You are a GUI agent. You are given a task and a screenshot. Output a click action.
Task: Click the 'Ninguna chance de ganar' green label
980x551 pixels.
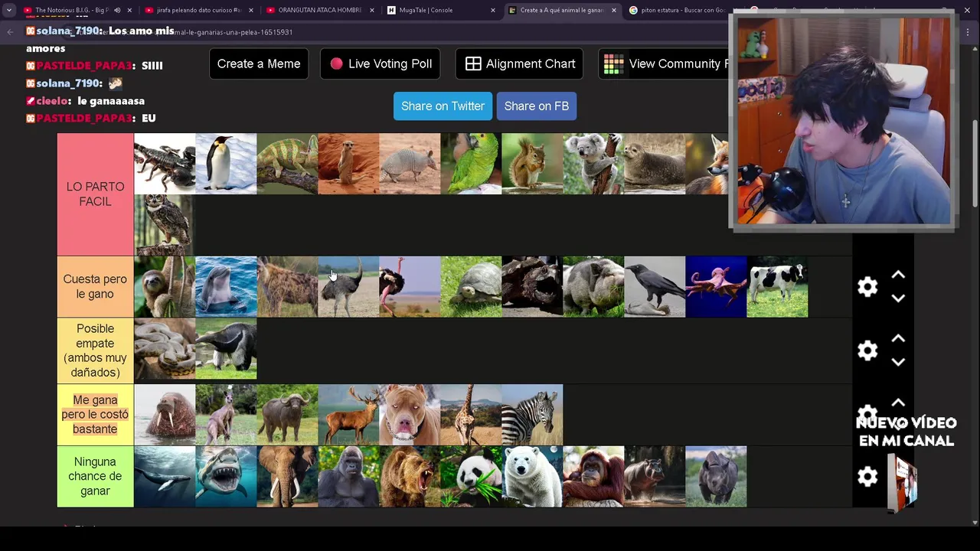(x=95, y=477)
